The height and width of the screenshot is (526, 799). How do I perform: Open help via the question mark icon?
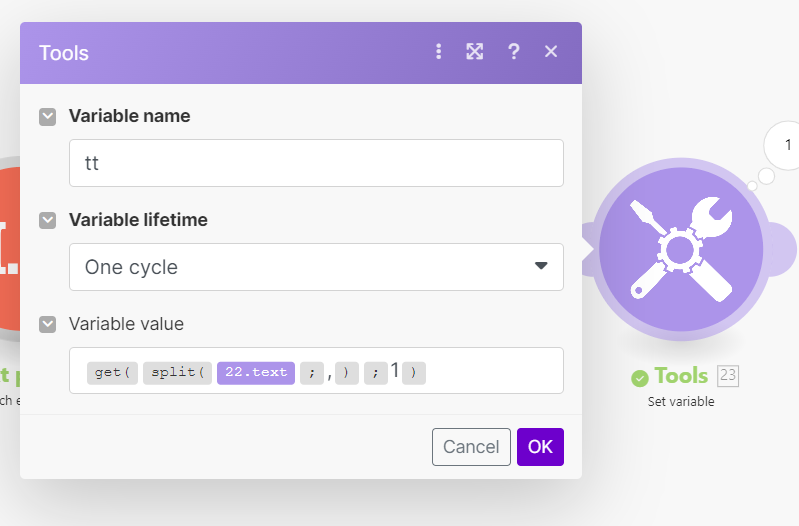click(513, 52)
